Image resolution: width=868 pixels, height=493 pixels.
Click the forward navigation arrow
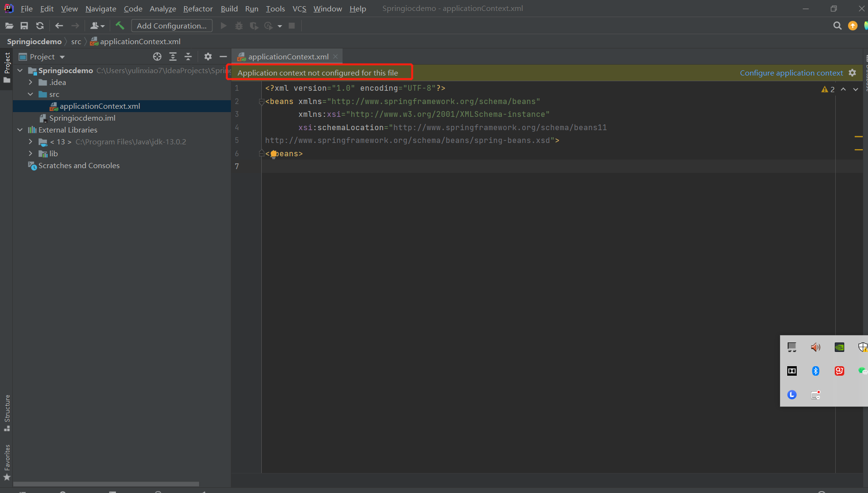point(75,26)
